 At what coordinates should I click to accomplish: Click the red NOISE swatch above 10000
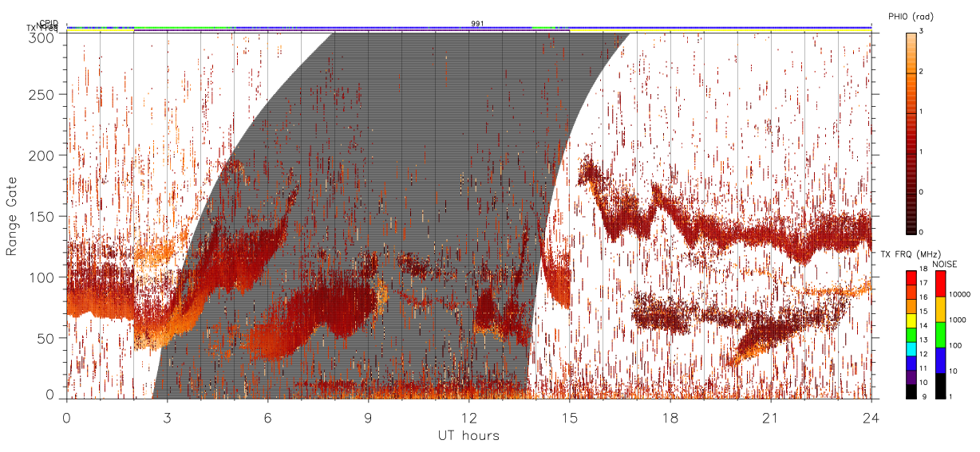(x=940, y=284)
